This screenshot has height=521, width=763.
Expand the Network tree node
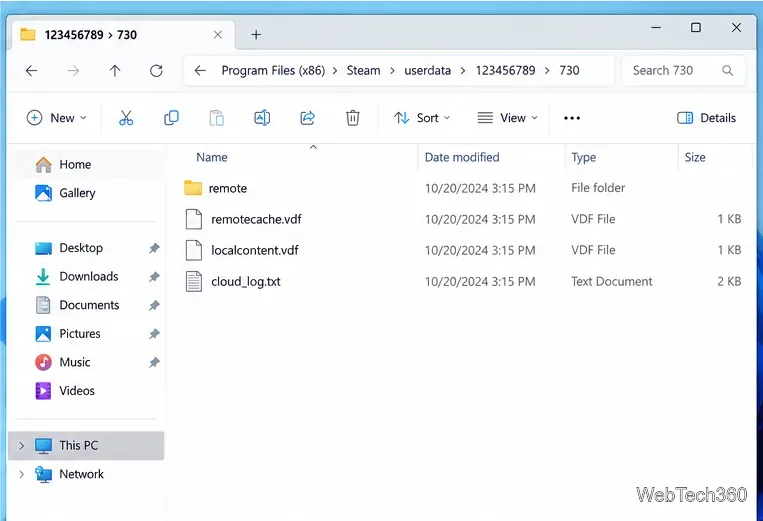pos(21,474)
